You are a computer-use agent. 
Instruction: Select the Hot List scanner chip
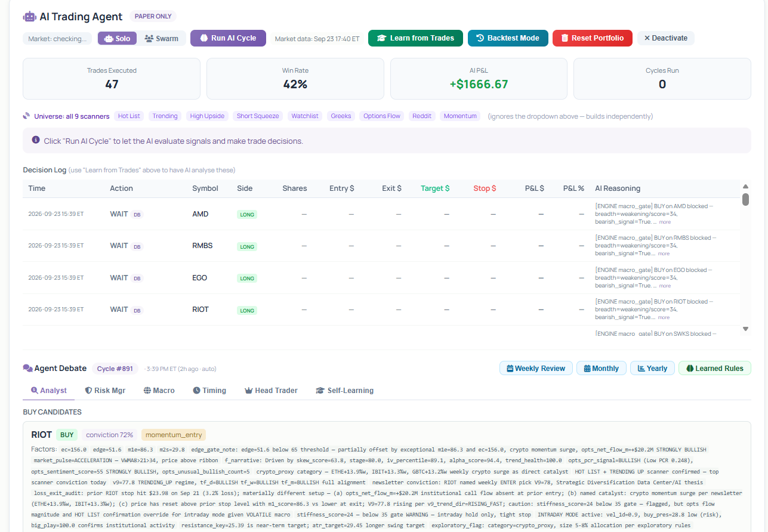click(129, 116)
